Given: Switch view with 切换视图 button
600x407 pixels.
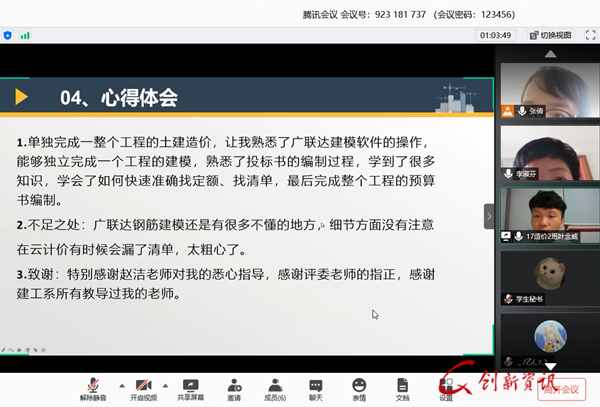Looking at the screenshot, I should tap(551, 36).
